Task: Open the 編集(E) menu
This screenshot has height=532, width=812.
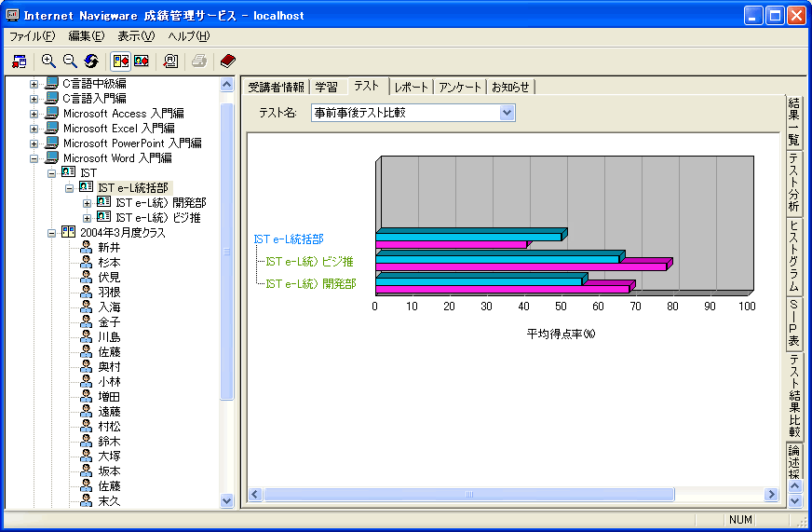Action: 87,36
